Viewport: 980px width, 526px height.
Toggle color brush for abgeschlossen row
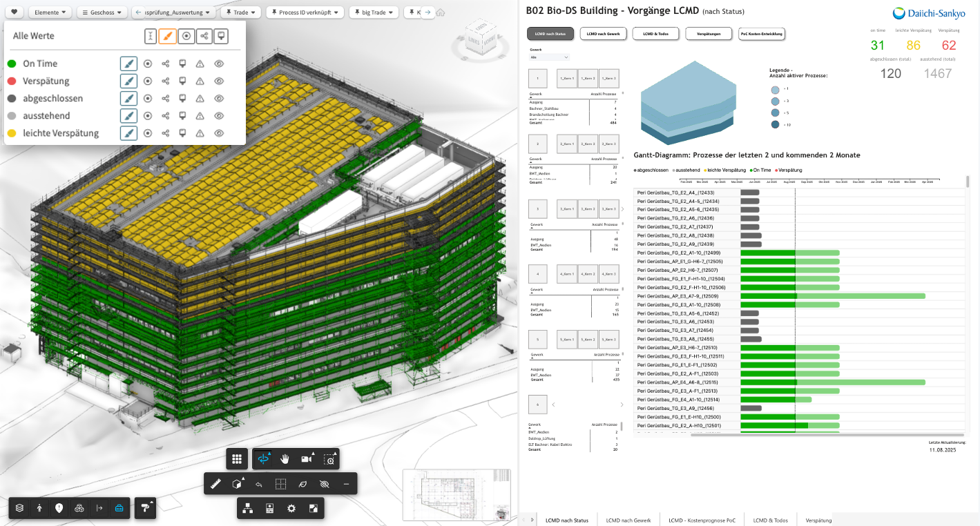coord(128,98)
